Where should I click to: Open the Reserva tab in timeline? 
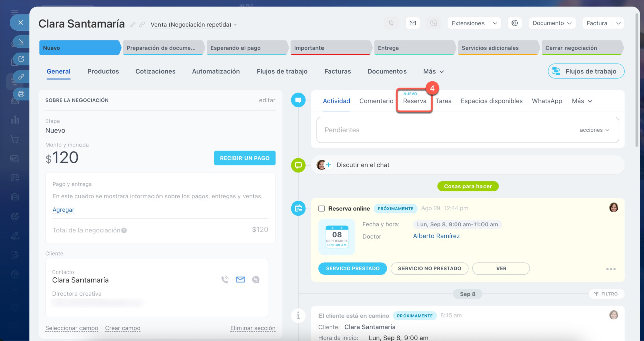coord(414,101)
